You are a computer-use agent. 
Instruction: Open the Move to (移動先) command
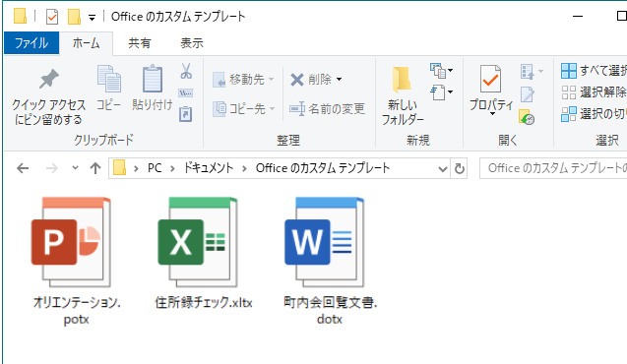(x=243, y=80)
